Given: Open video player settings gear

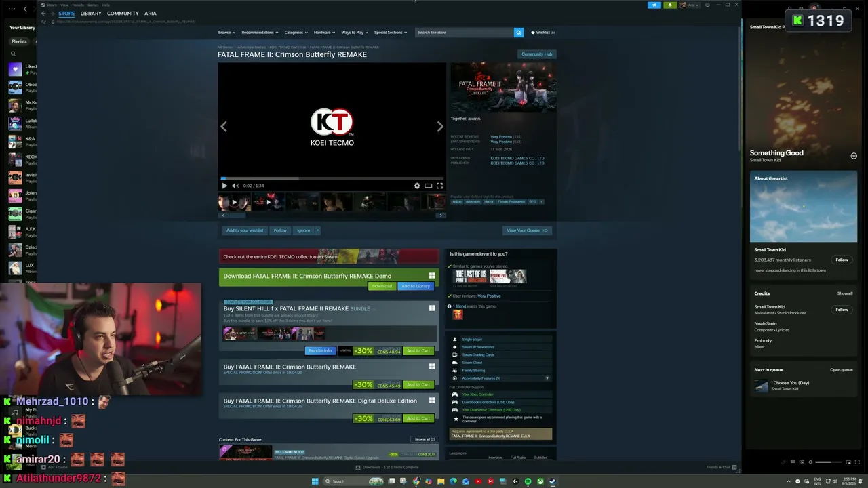Looking at the screenshot, I should coord(417,186).
